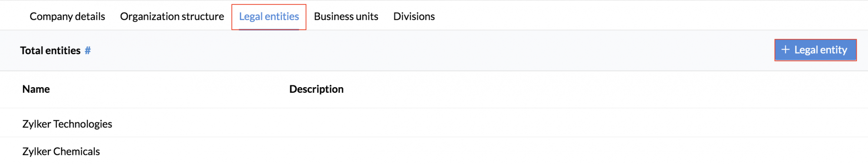Open the Zylker Technologies entity
Viewport: 868px width, 164px height.
[x=67, y=124]
